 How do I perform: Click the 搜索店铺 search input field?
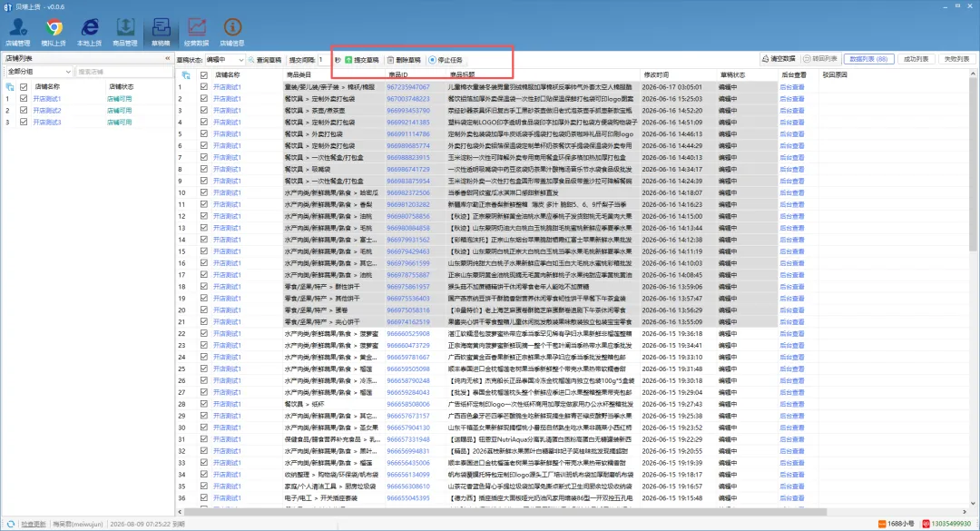(x=123, y=72)
